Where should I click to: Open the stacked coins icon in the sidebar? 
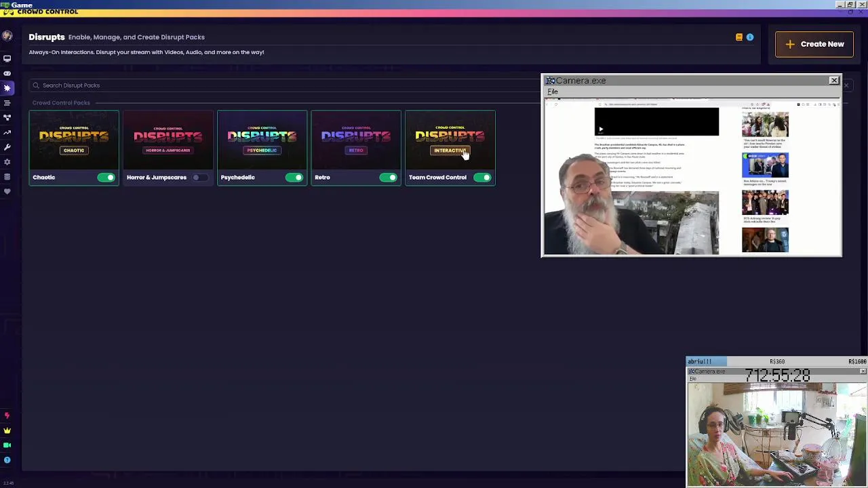pyautogui.click(x=7, y=177)
